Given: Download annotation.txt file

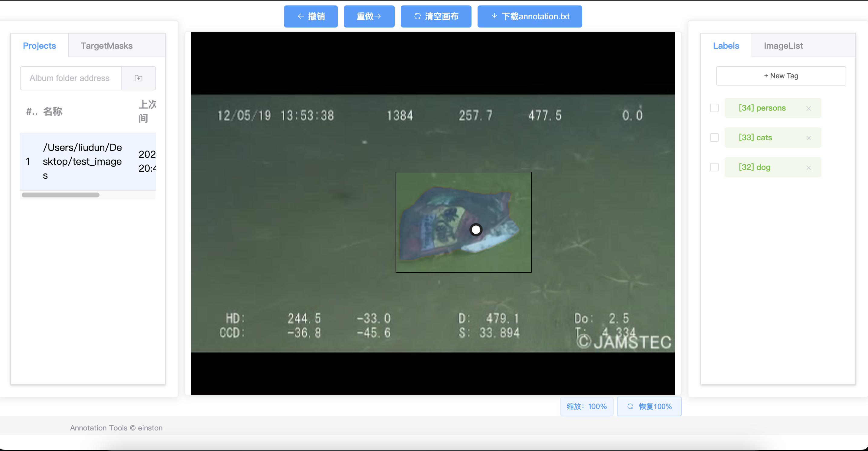Looking at the screenshot, I should (x=529, y=16).
